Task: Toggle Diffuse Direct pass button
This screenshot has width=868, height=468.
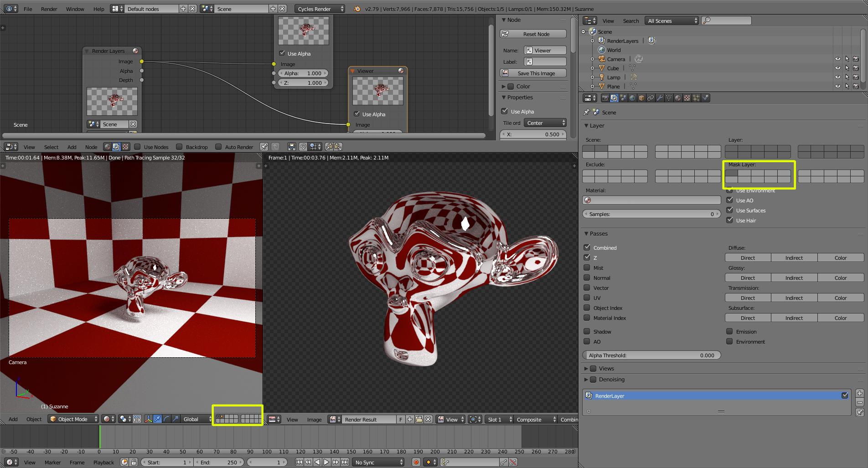Action: (748, 257)
